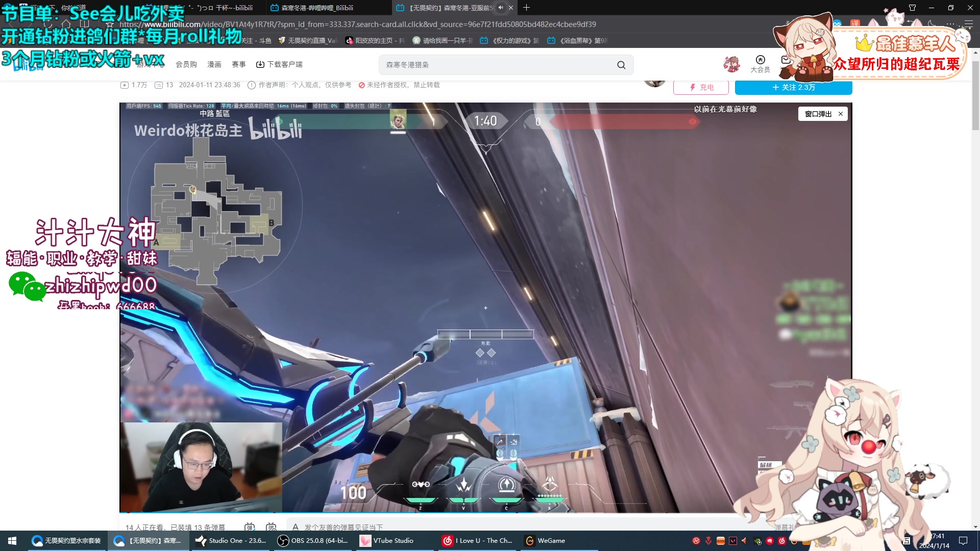The height and width of the screenshot is (551, 980).
Task: Open the browser hamburger menu icon
Action: click(x=968, y=24)
